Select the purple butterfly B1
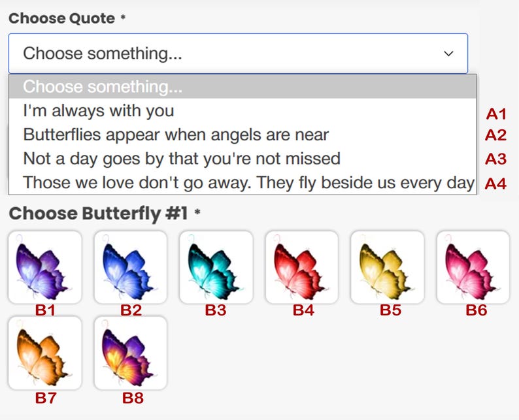The width and height of the screenshot is (519, 420). pos(44,267)
